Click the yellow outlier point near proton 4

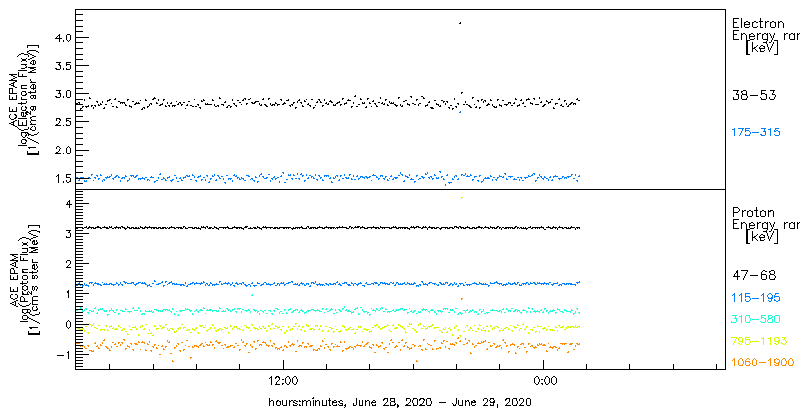[x=462, y=197]
